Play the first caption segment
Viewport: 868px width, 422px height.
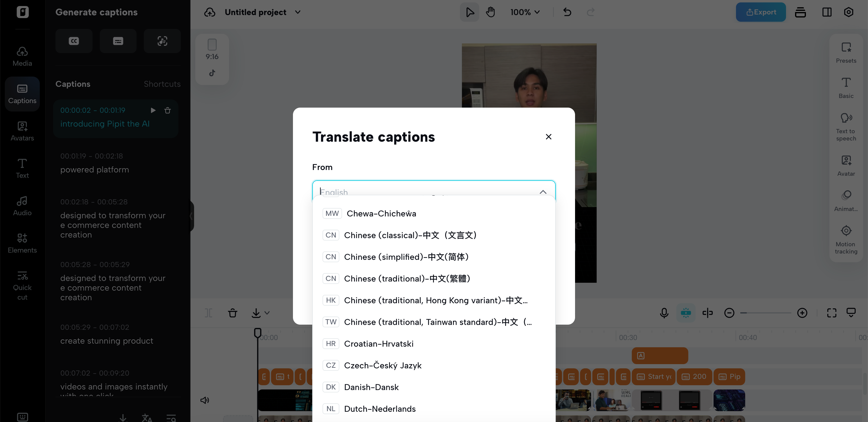click(153, 110)
